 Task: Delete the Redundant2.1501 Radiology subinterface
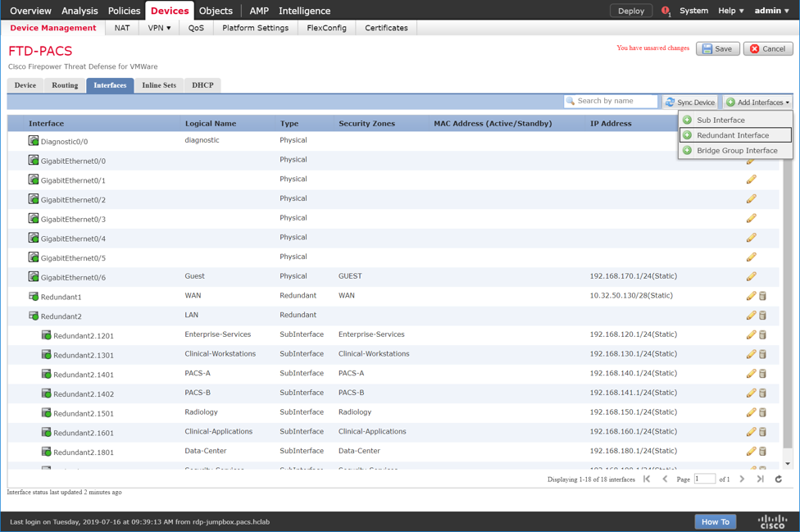762,412
